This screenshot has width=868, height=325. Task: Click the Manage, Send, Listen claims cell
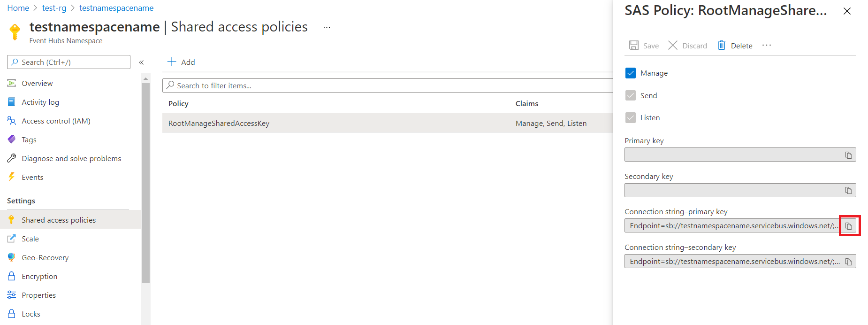tap(551, 123)
